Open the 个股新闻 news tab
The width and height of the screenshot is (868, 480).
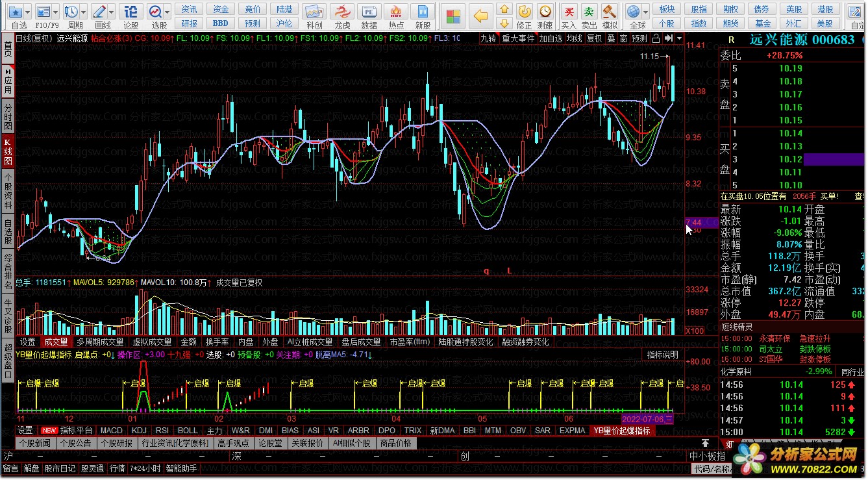point(34,443)
